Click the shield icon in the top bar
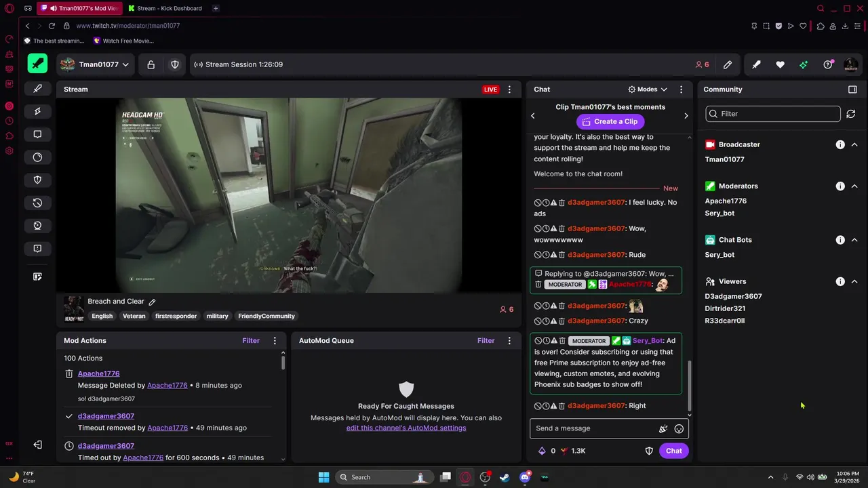 coord(175,64)
